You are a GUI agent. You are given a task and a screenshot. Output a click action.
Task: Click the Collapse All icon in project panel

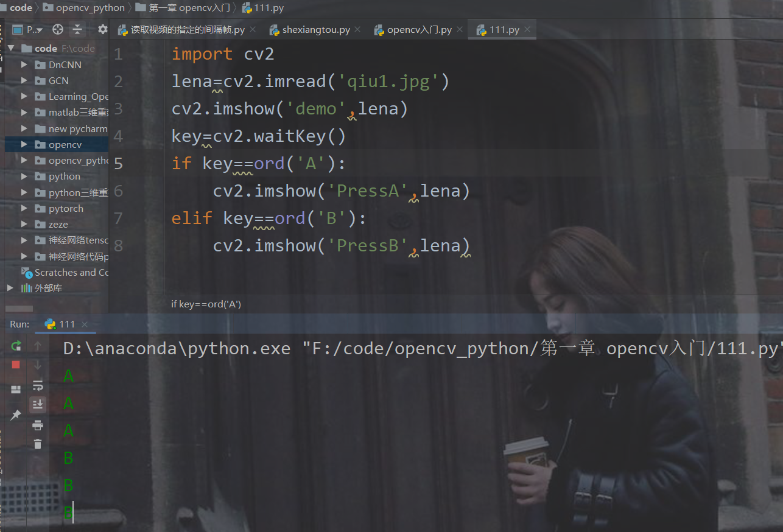pyautogui.click(x=77, y=29)
